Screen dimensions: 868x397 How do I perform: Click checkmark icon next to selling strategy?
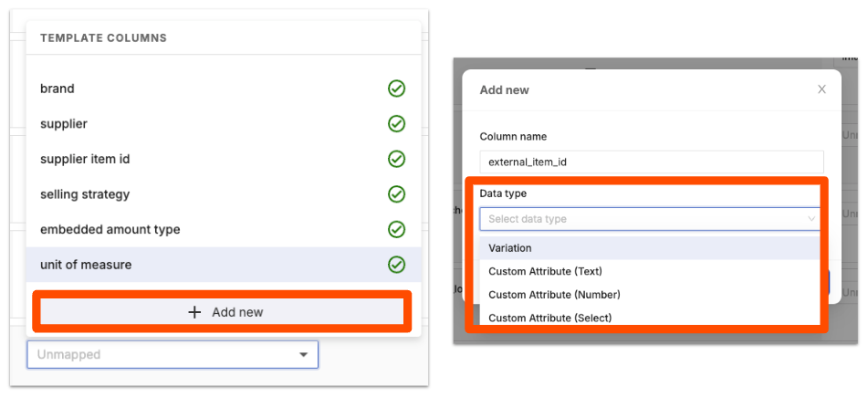point(396,194)
